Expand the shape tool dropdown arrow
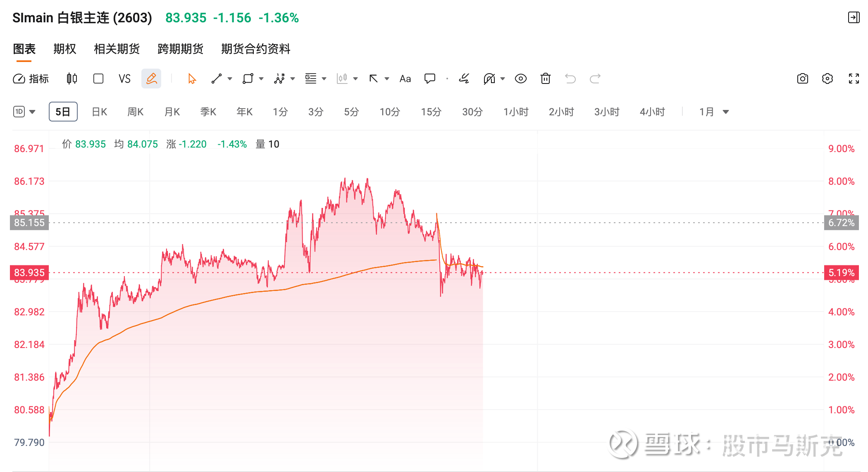 coord(261,79)
